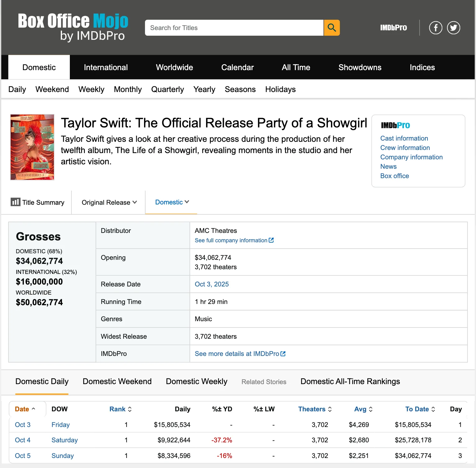Click the Oct 5 date in table
The height and width of the screenshot is (468, 476).
(x=23, y=456)
